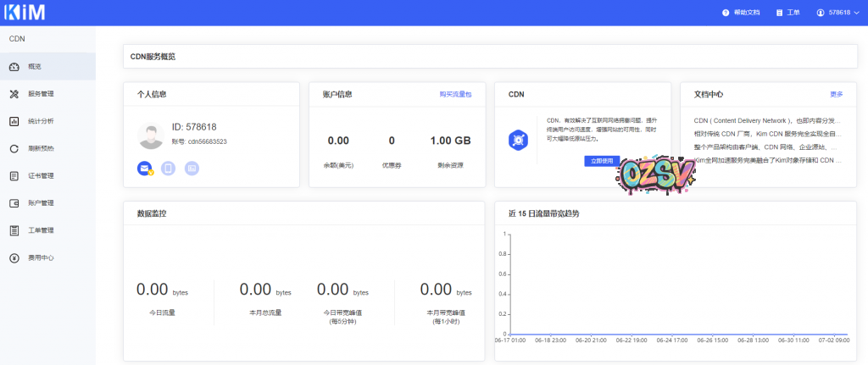Click the 证书管理 certificate icon
Screen dimensions: 868x365
14,176
